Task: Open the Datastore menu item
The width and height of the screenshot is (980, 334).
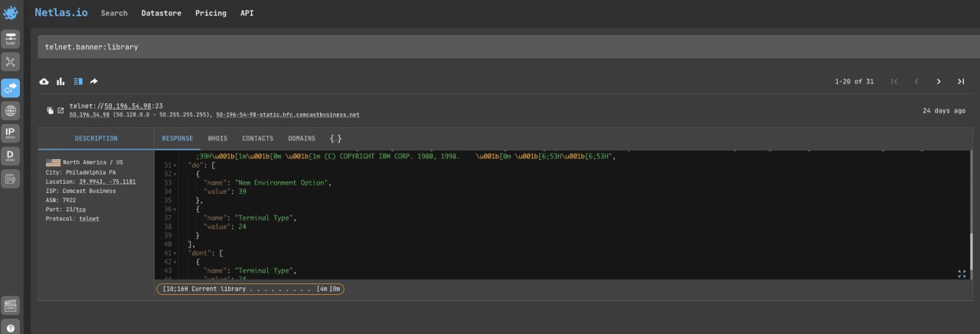Action: (x=162, y=13)
